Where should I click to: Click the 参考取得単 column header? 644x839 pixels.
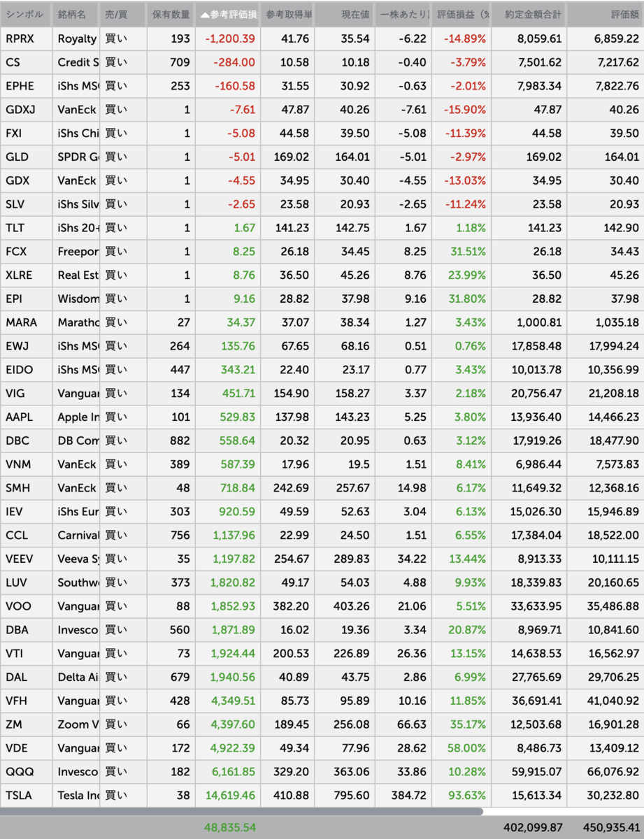click(x=287, y=15)
